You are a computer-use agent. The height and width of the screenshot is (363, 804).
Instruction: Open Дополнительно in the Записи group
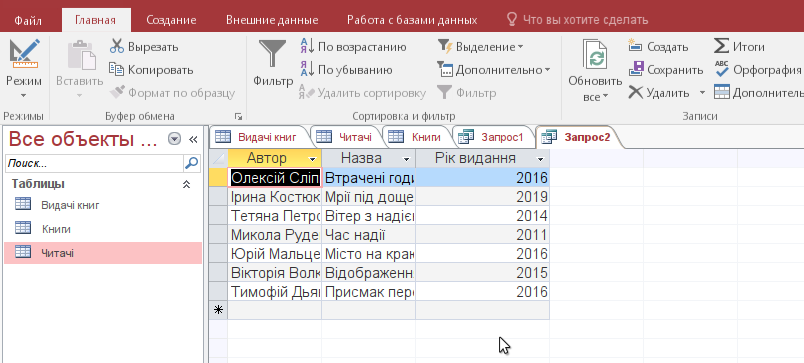tap(758, 93)
